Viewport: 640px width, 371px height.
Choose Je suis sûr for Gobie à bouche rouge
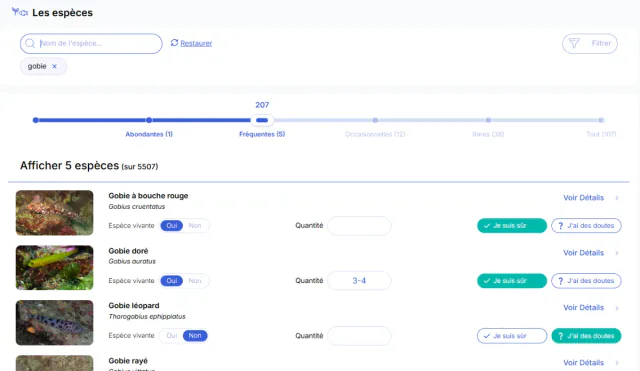pyautogui.click(x=512, y=226)
